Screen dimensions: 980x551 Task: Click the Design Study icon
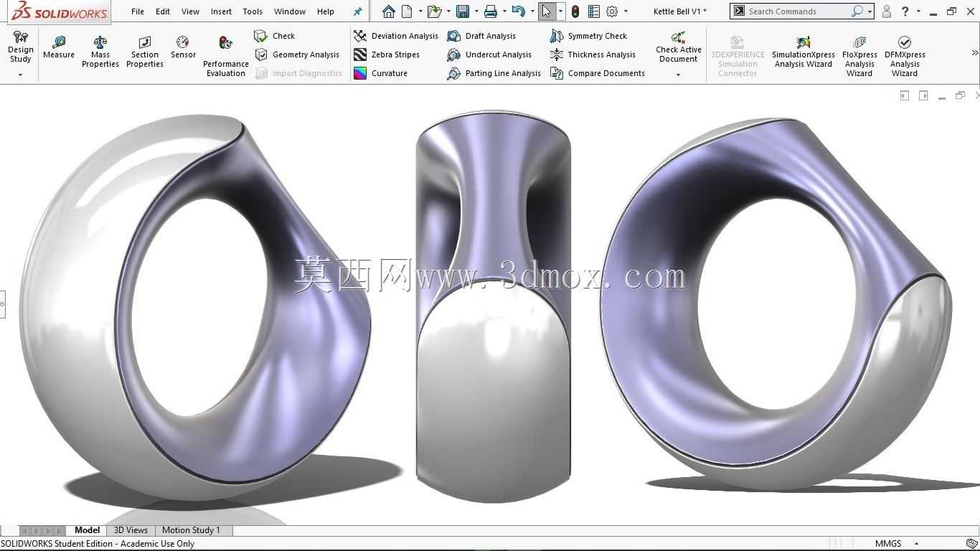pos(20,37)
